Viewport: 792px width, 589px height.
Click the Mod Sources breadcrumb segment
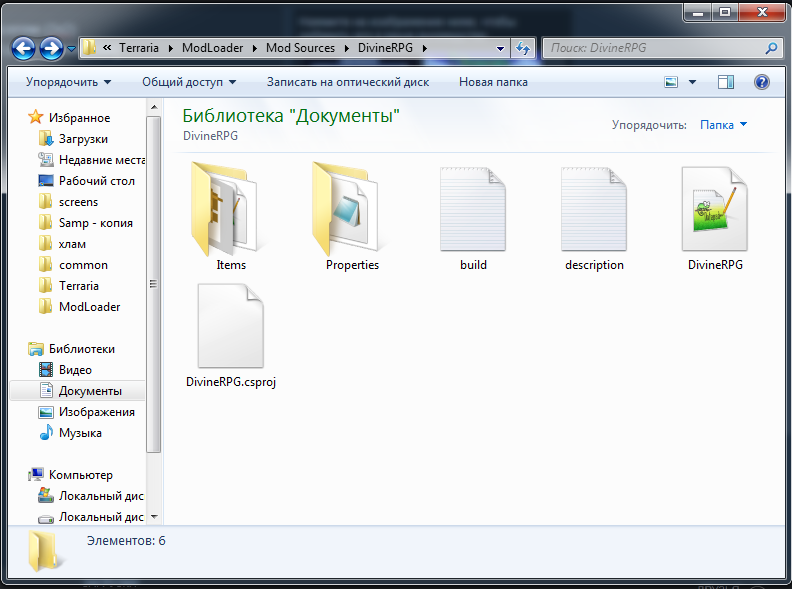click(300, 47)
